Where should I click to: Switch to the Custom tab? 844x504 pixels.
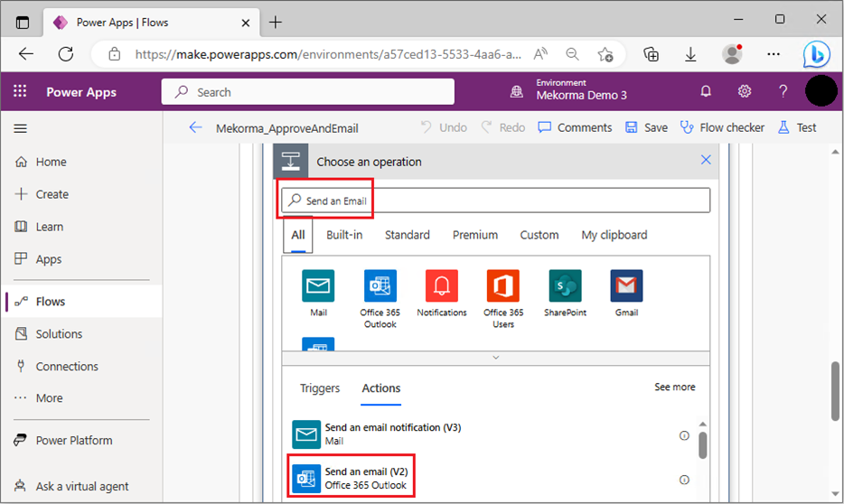click(539, 235)
